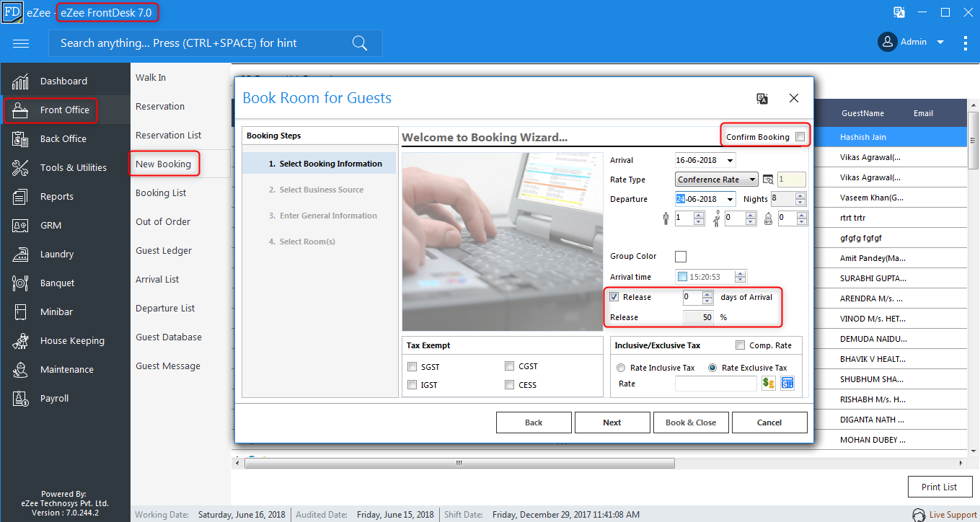Enable CGST tax exempt checkbox

click(510, 366)
